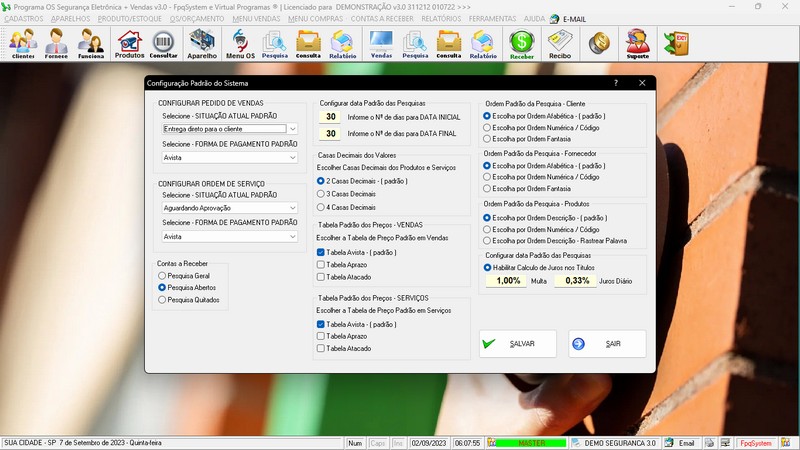Viewport: 800px width, 450px height.
Task: Click the Suporte toolbar icon
Action: click(x=637, y=43)
